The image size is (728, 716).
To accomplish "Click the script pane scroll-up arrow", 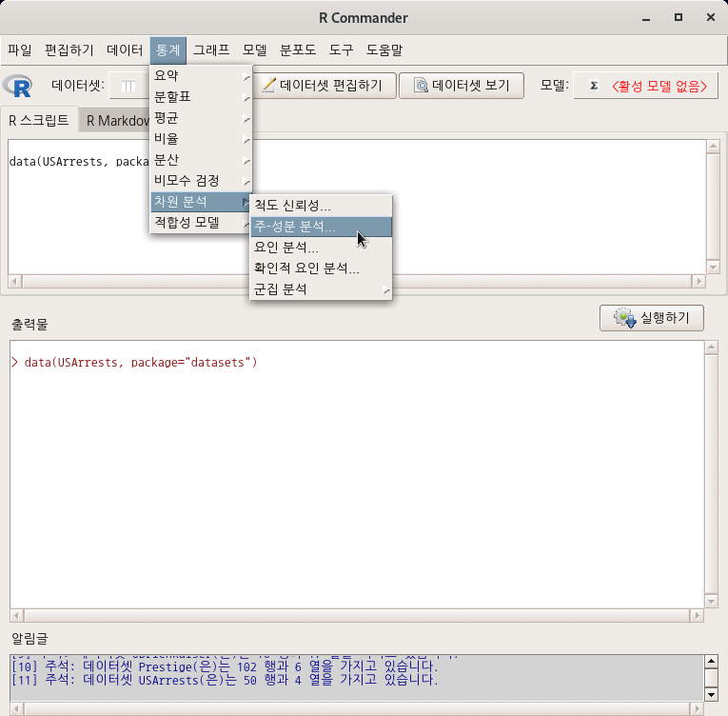I will pyautogui.click(x=713, y=146).
